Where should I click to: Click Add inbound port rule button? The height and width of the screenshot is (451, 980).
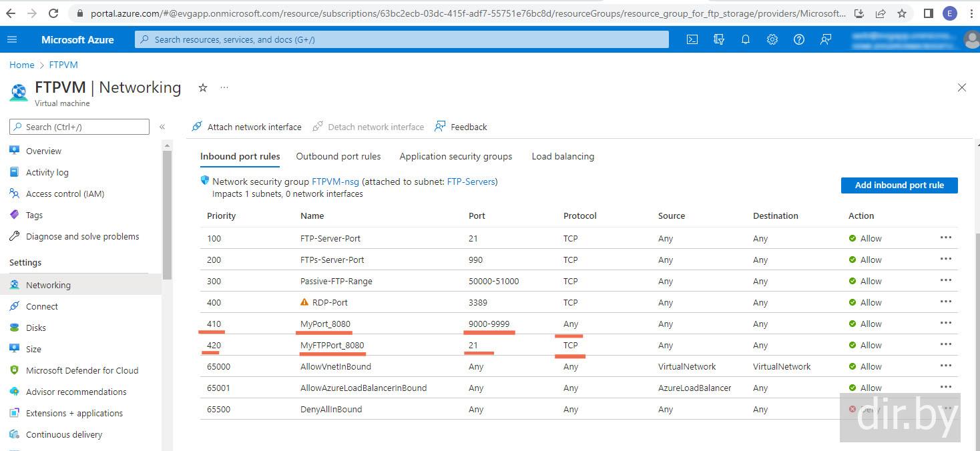pyautogui.click(x=899, y=185)
